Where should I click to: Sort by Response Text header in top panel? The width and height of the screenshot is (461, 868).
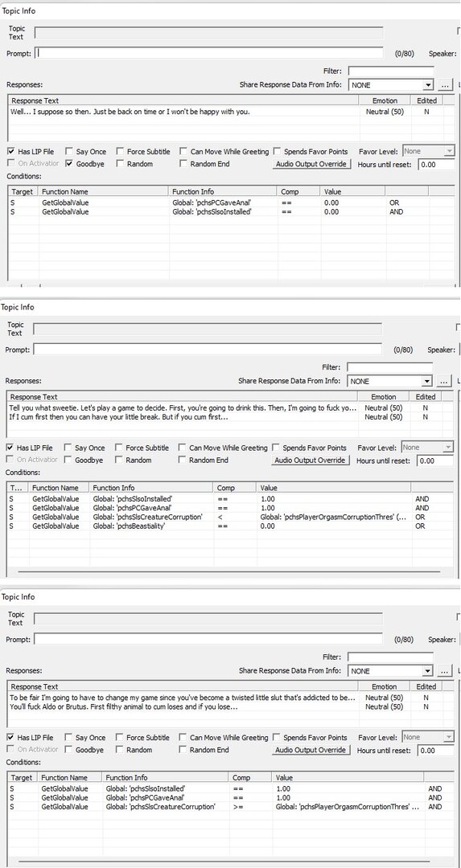point(184,100)
